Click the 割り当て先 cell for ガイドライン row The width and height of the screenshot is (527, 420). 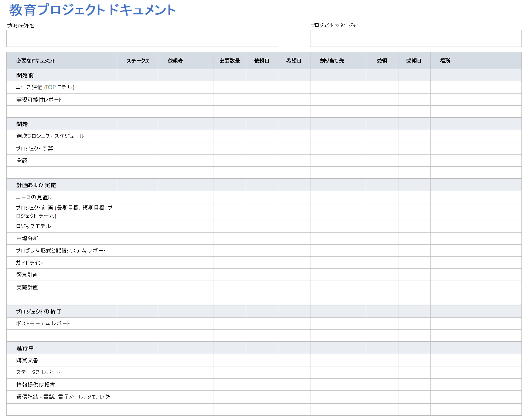pyautogui.click(x=338, y=262)
